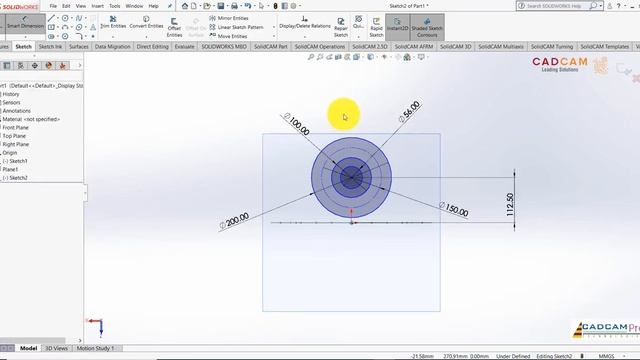The height and width of the screenshot is (360, 640).
Task: Open the View menu
Action: (81, 6)
